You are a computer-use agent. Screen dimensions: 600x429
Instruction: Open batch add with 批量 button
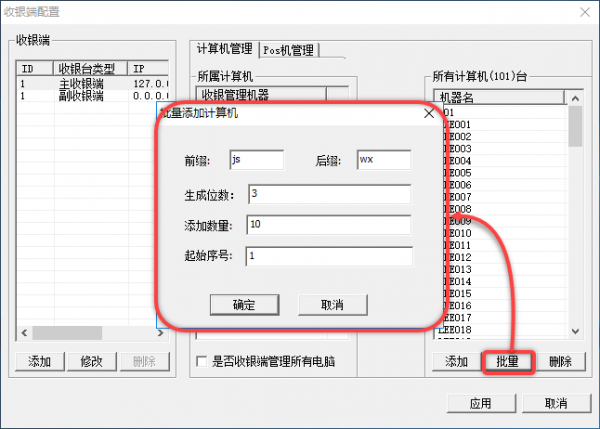(x=508, y=362)
